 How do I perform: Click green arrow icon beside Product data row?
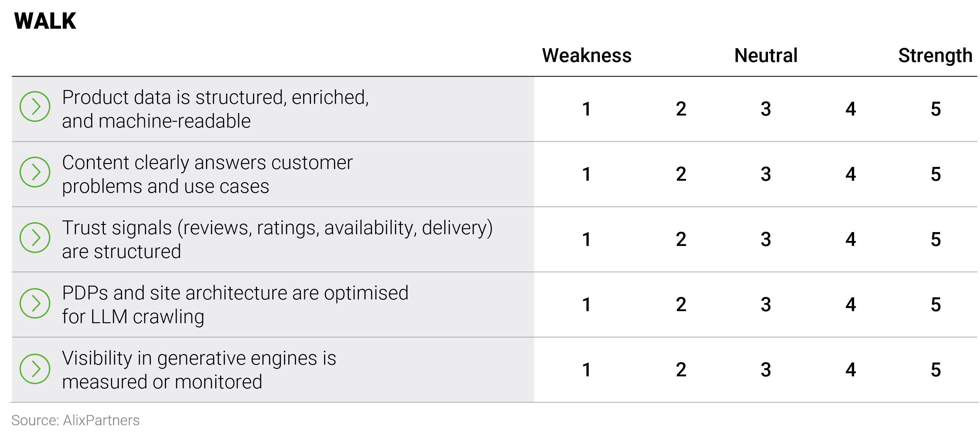click(35, 106)
